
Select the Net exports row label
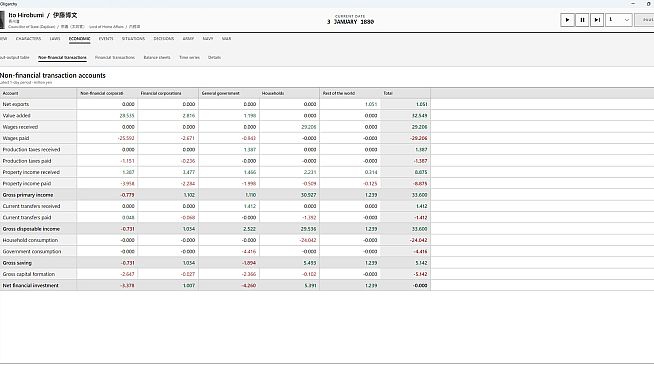[x=16, y=104]
